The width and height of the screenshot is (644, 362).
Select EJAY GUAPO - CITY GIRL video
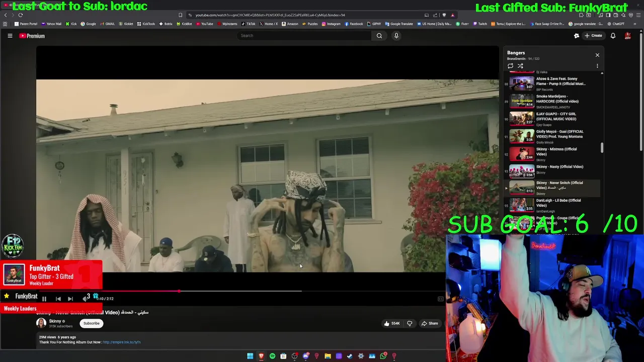pyautogui.click(x=552, y=118)
